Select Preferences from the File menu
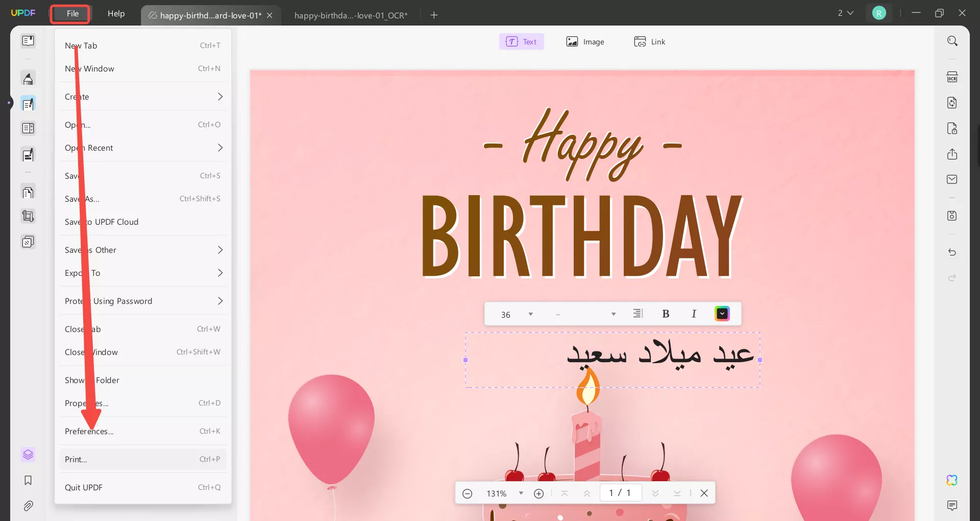This screenshot has height=521, width=980. coord(89,431)
